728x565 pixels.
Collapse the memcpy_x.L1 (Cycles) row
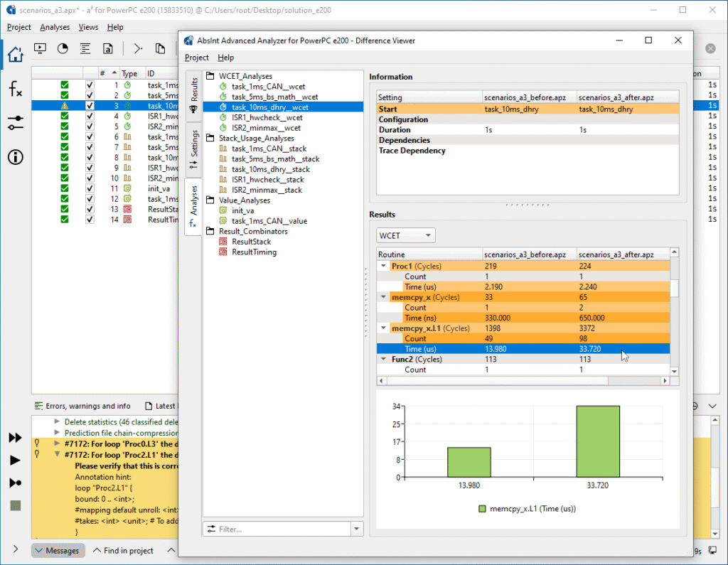tap(383, 328)
